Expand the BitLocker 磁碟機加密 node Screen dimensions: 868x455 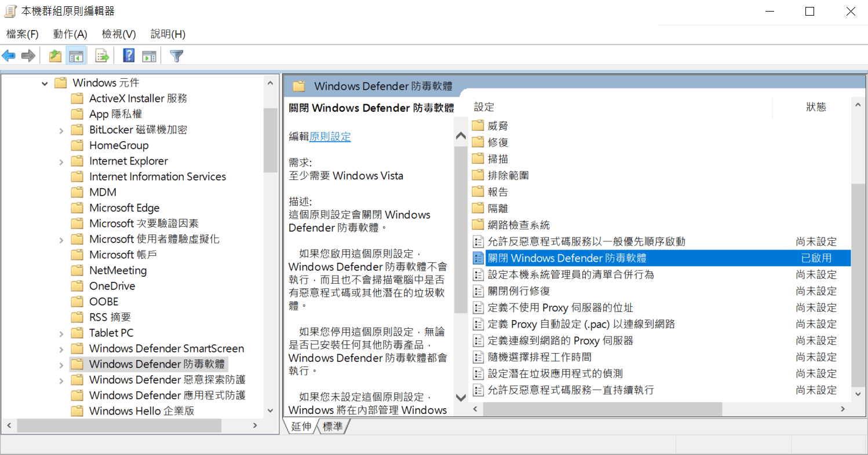pos(61,130)
